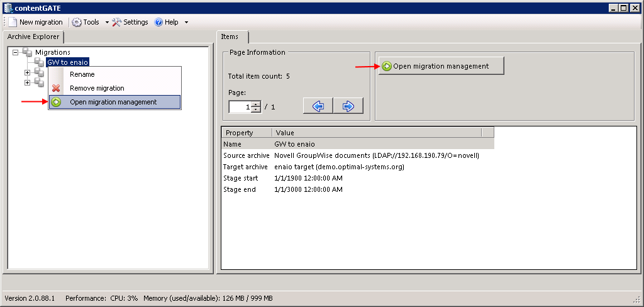Click the Memory used/available status text
The width and height of the screenshot is (644, 307).
tap(208, 298)
